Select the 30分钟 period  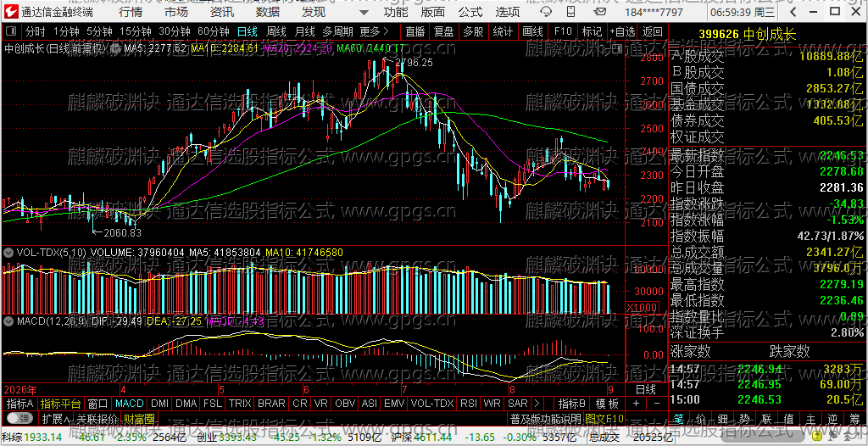pos(174,31)
